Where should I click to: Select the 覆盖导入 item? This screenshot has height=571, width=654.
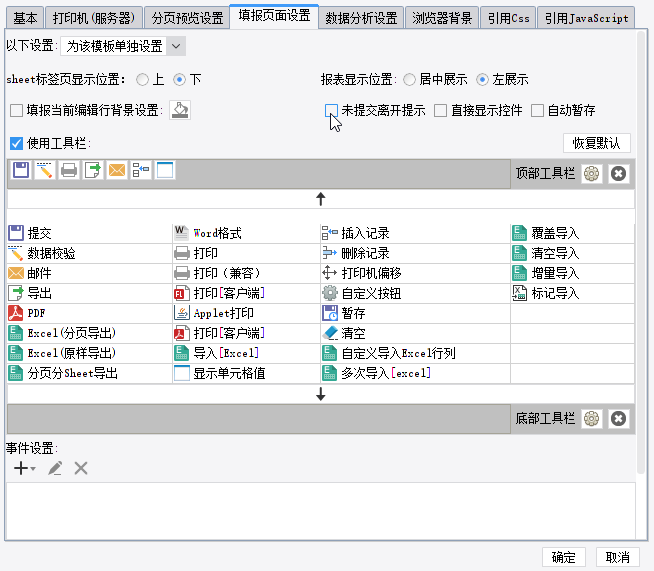572,233
